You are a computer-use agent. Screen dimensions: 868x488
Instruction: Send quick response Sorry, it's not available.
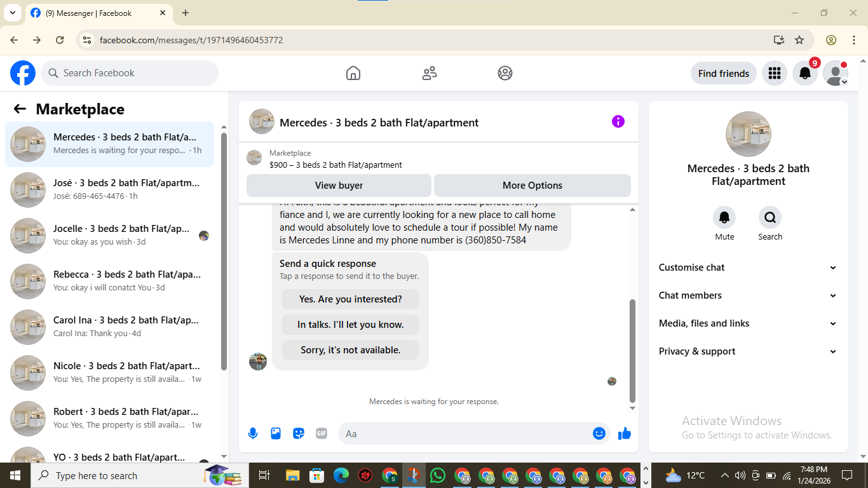click(350, 350)
